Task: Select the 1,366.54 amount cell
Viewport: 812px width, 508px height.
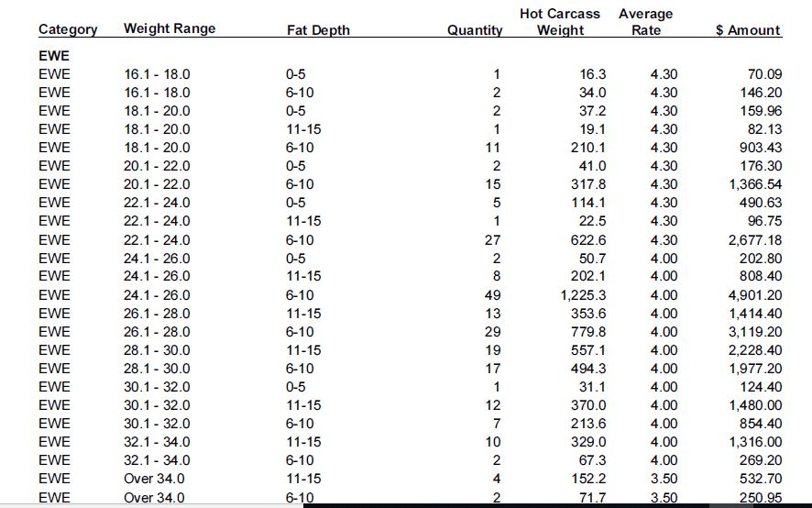Action: (x=755, y=184)
